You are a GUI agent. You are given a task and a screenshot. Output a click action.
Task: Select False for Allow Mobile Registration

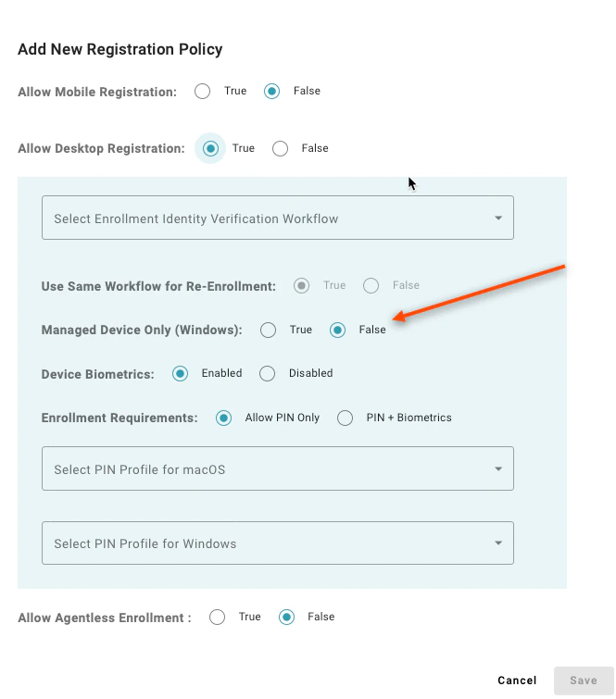(271, 92)
